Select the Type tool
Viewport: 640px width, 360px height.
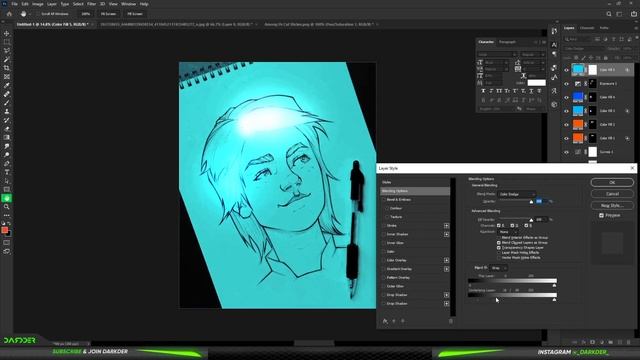tap(7, 172)
